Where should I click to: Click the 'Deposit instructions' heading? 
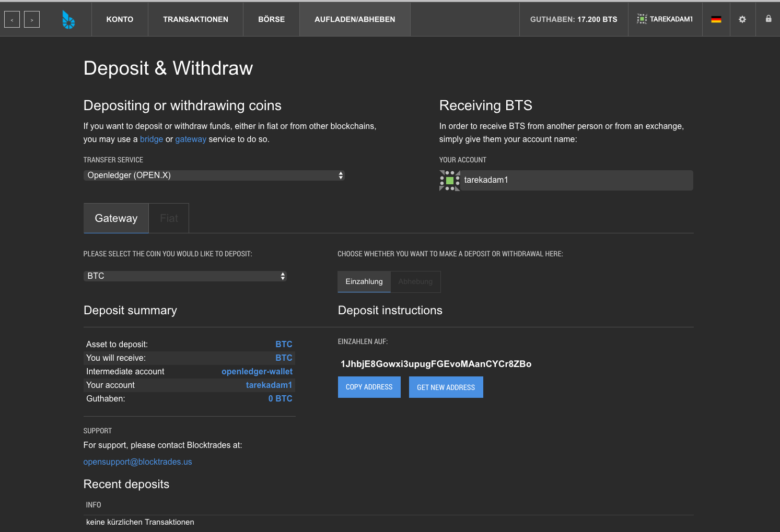click(x=390, y=311)
